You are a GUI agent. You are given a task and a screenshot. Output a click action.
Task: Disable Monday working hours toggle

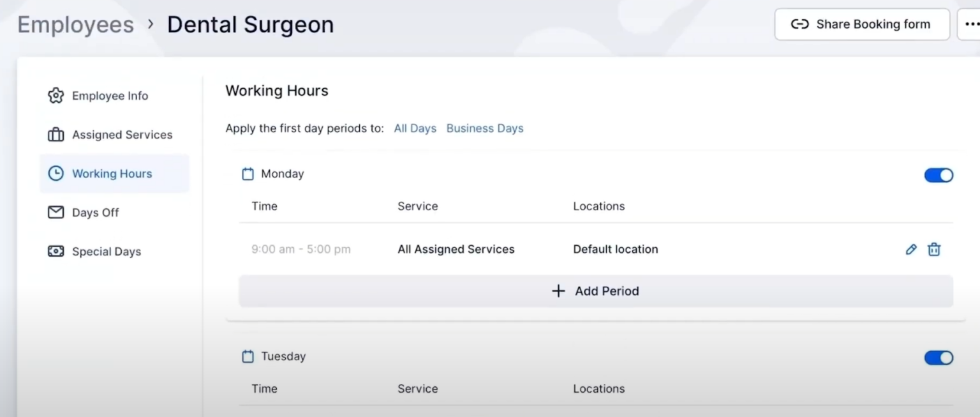point(938,174)
